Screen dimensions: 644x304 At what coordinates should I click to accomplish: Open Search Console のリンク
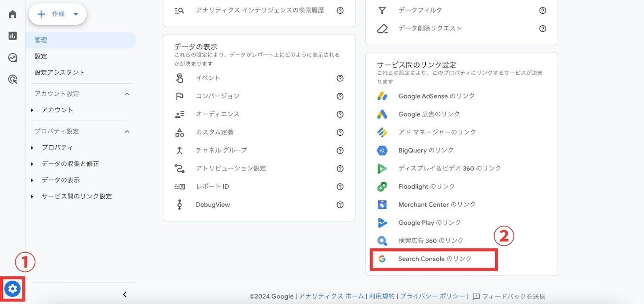434,259
